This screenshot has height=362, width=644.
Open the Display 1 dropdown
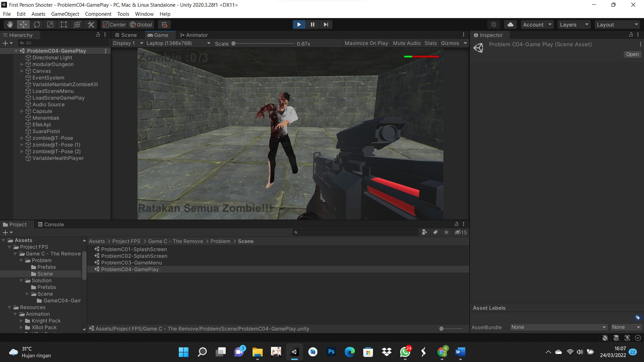pyautogui.click(x=128, y=43)
